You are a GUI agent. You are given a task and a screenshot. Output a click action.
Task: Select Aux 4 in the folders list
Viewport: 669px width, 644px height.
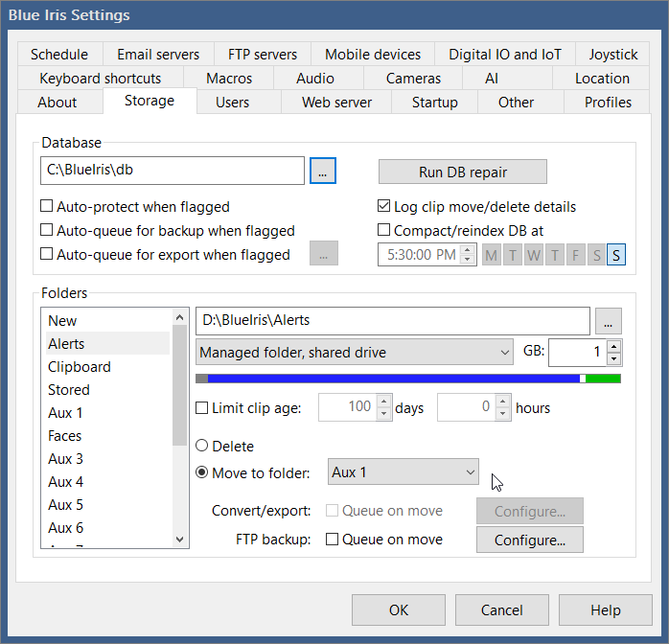click(x=108, y=482)
